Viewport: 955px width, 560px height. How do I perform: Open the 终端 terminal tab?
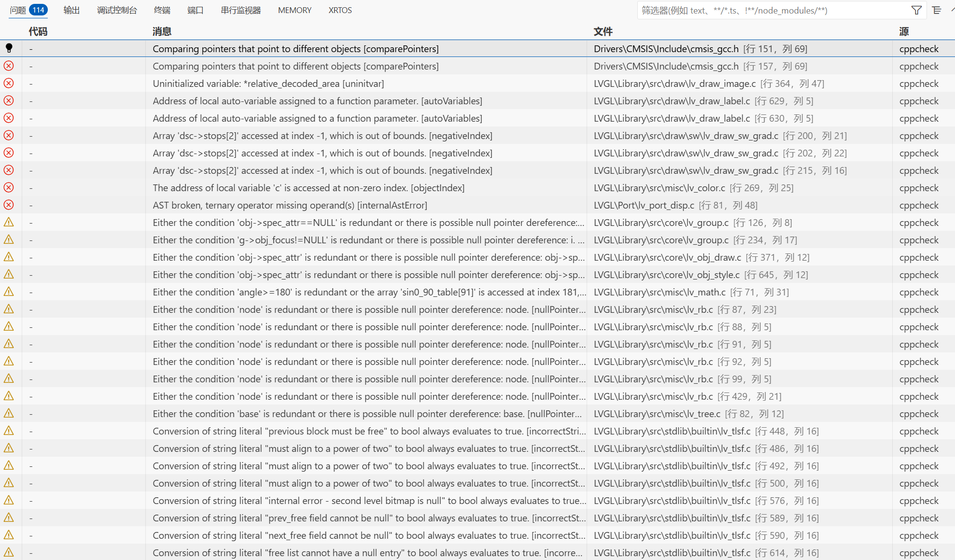pyautogui.click(x=162, y=10)
